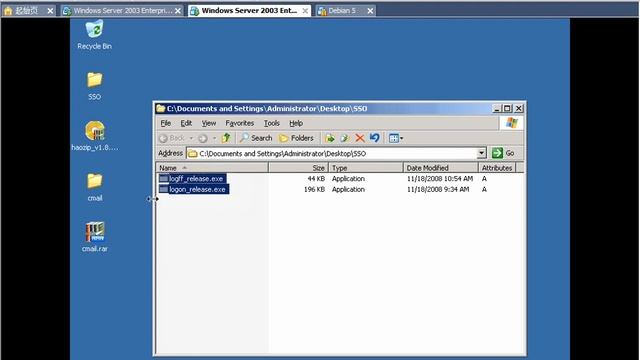Image resolution: width=640 pixels, height=360 pixels.
Task: Expand the Forward history dropdown arrow
Action: [x=214, y=138]
